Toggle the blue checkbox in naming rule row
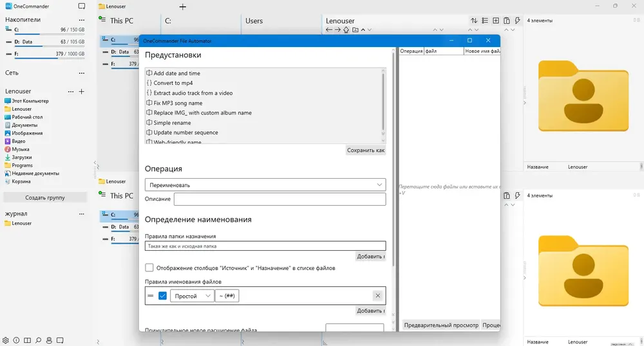This screenshot has width=644, height=346. [x=162, y=296]
